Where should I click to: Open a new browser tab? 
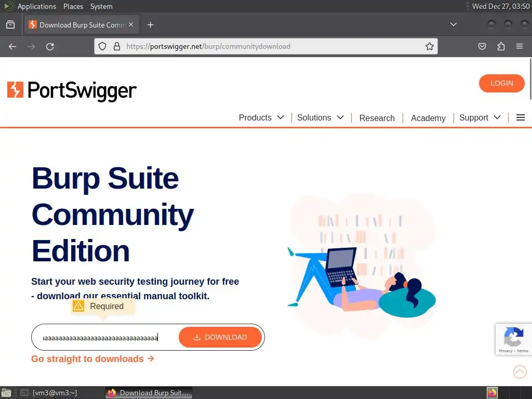coord(150,25)
